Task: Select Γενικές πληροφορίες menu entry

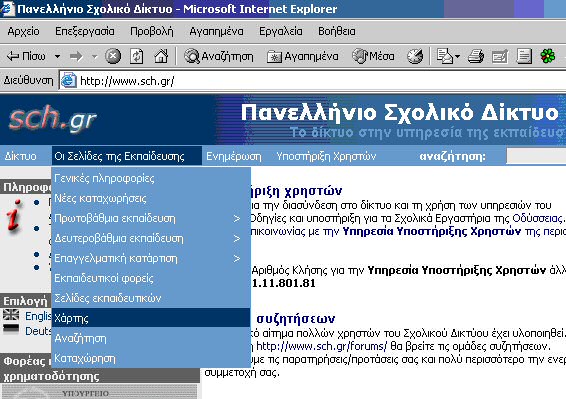Action: (x=151, y=178)
